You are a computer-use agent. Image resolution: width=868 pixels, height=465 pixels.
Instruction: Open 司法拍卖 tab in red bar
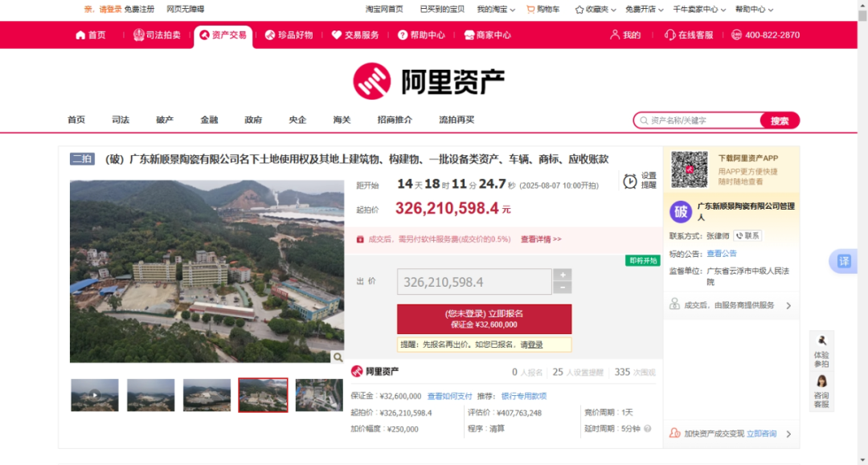pyautogui.click(x=158, y=35)
